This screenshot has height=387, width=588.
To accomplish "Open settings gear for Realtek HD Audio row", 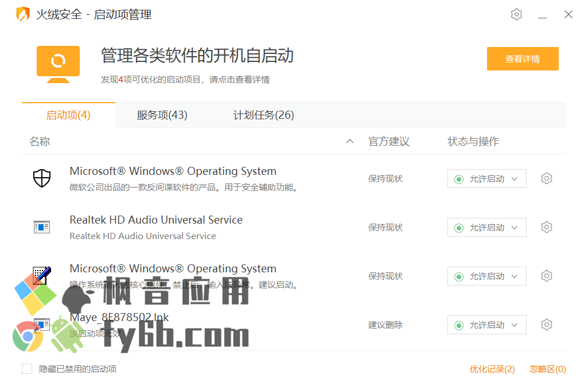I will (x=546, y=227).
